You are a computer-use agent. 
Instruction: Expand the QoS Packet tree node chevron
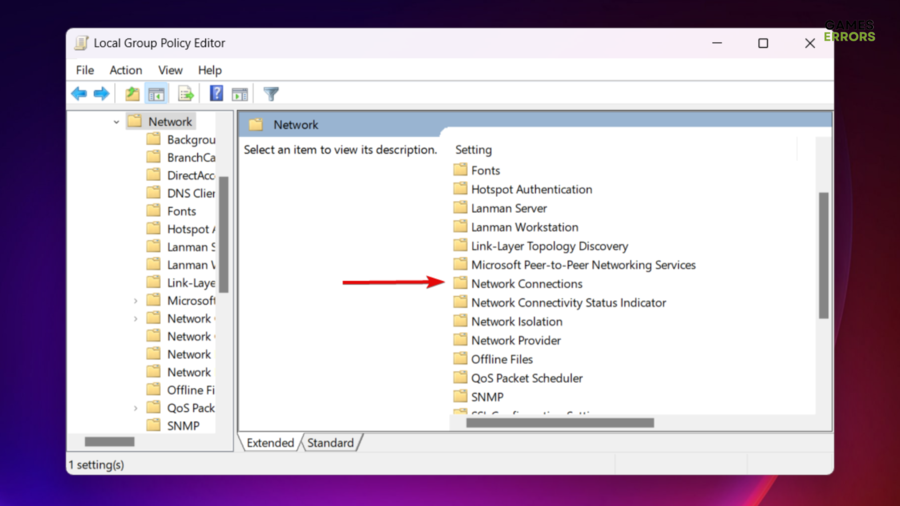click(136, 408)
